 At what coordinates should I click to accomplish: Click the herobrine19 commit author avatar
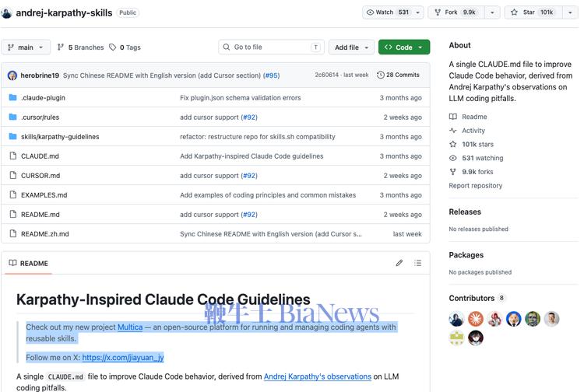12,75
